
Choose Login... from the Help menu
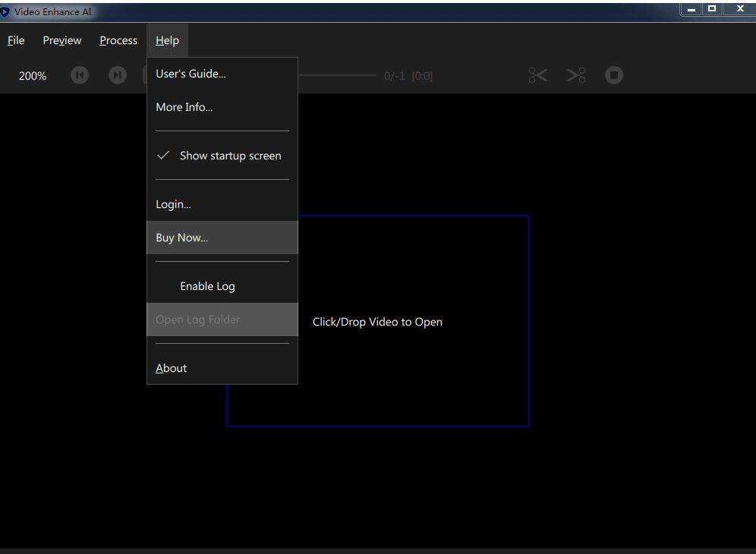[222, 204]
